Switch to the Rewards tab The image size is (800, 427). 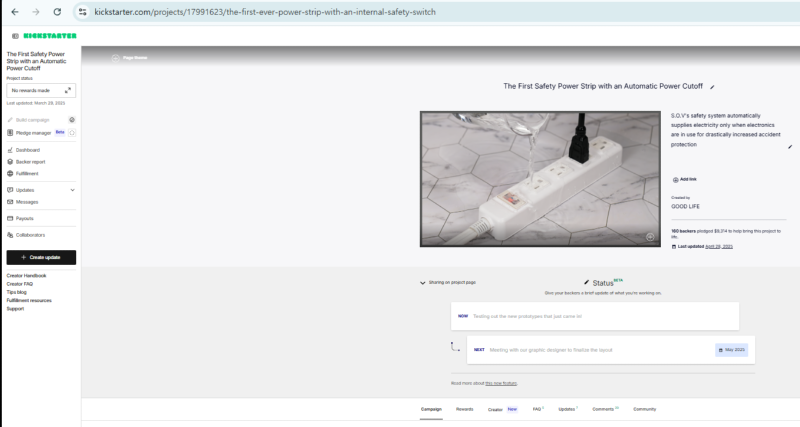point(464,409)
